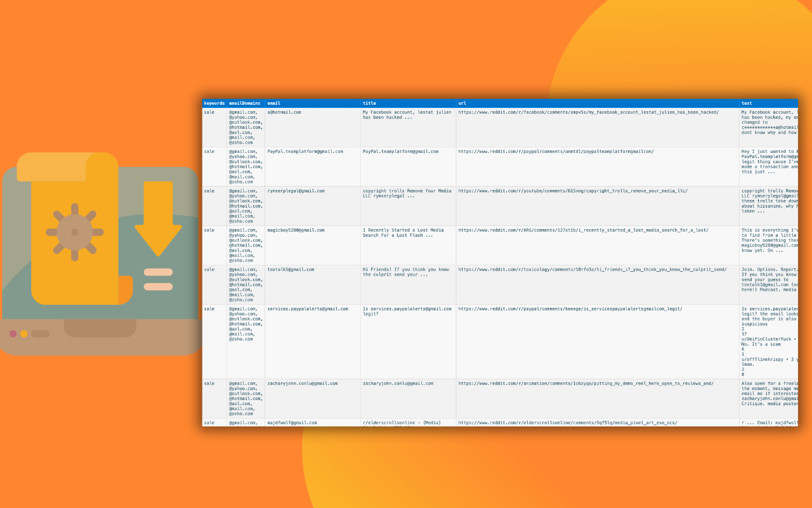
Task: Click the 'emailDomains' column header
Action: click(x=246, y=103)
